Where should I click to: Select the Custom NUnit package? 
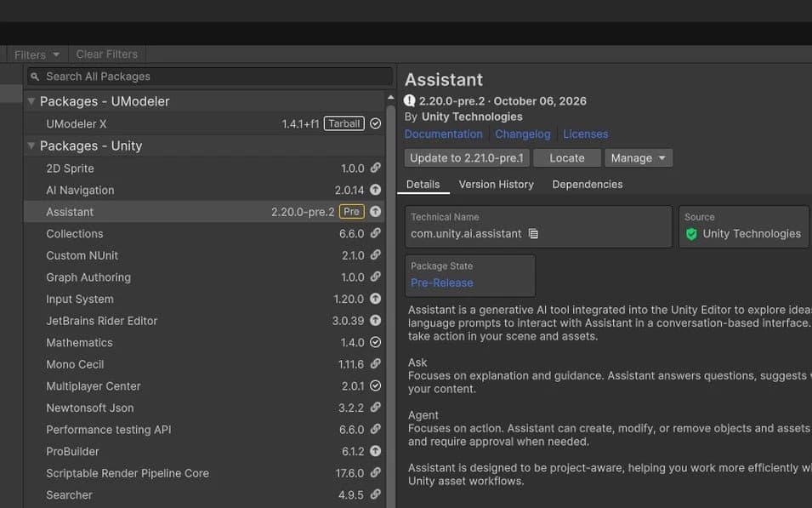pyautogui.click(x=205, y=255)
